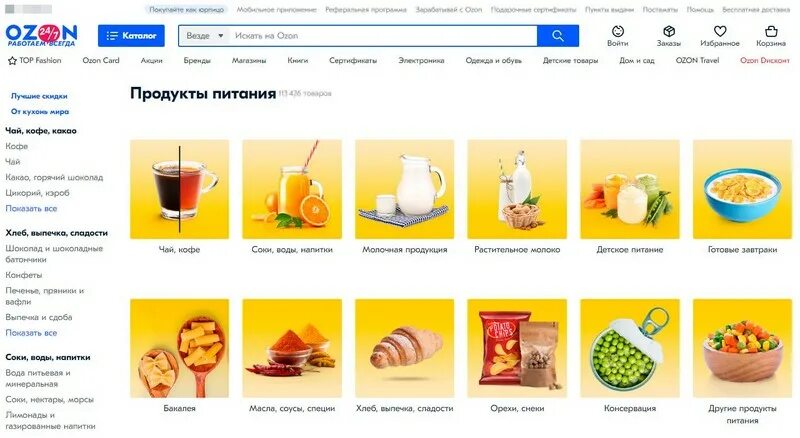Open the Заказы box icon

(669, 32)
